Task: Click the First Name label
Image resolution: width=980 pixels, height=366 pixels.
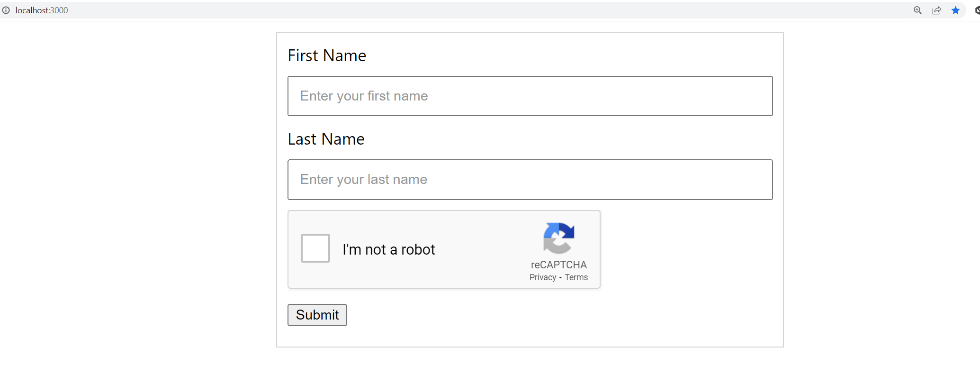Action: pos(327,55)
